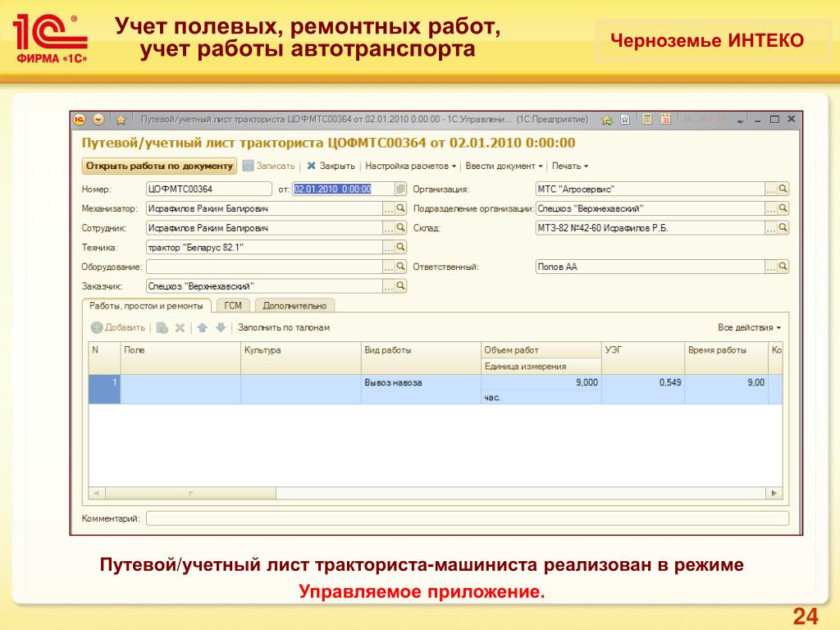This screenshot has height=630, width=840.
Task: Expand the small arrow dropdown before minimize button
Action: [x=741, y=121]
